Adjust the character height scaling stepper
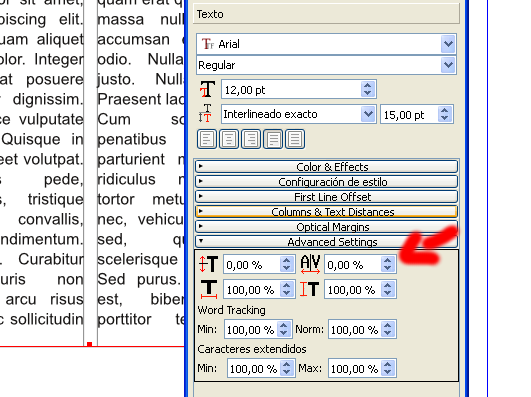Screen dimensions: 531x397 pyautogui.click(x=387, y=289)
